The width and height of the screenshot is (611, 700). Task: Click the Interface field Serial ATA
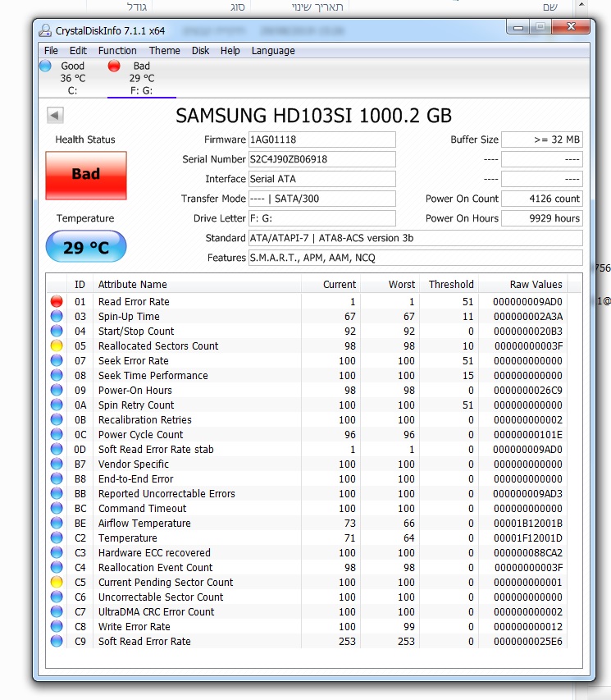click(x=321, y=179)
